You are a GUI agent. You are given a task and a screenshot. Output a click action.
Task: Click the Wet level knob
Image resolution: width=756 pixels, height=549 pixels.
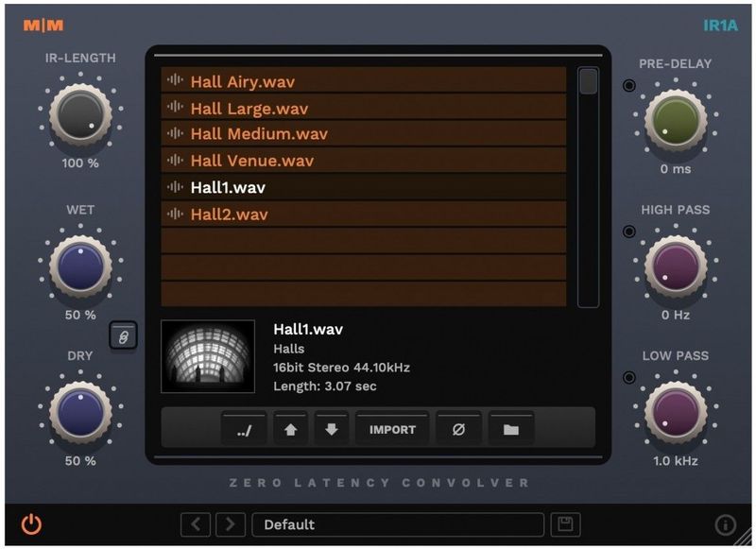pyautogui.click(x=80, y=266)
